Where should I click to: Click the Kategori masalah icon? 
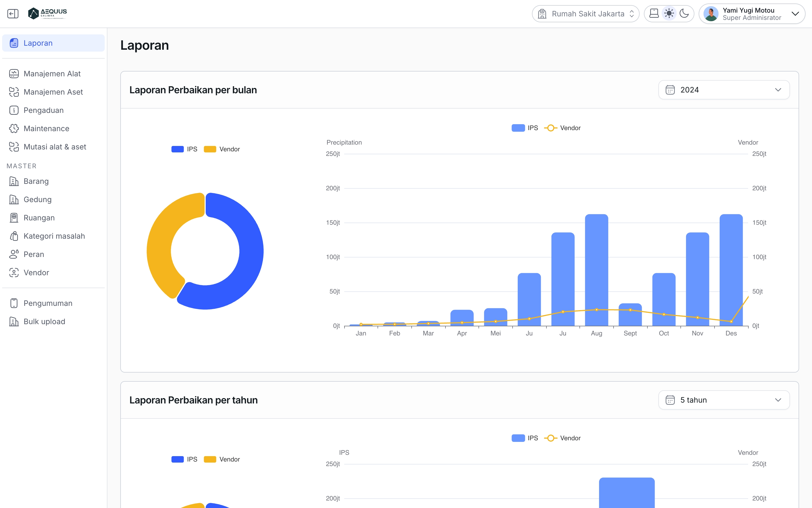pos(14,236)
